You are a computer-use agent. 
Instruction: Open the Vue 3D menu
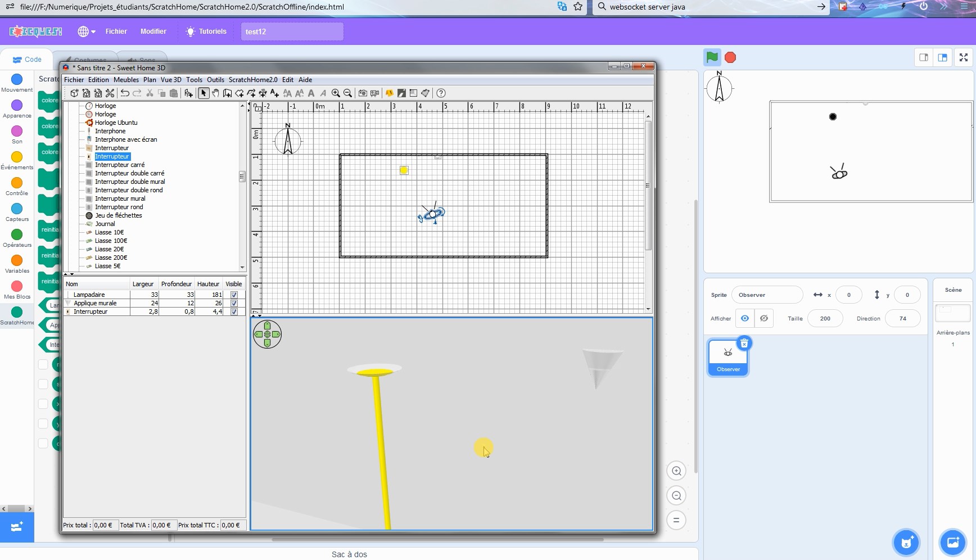pos(171,80)
